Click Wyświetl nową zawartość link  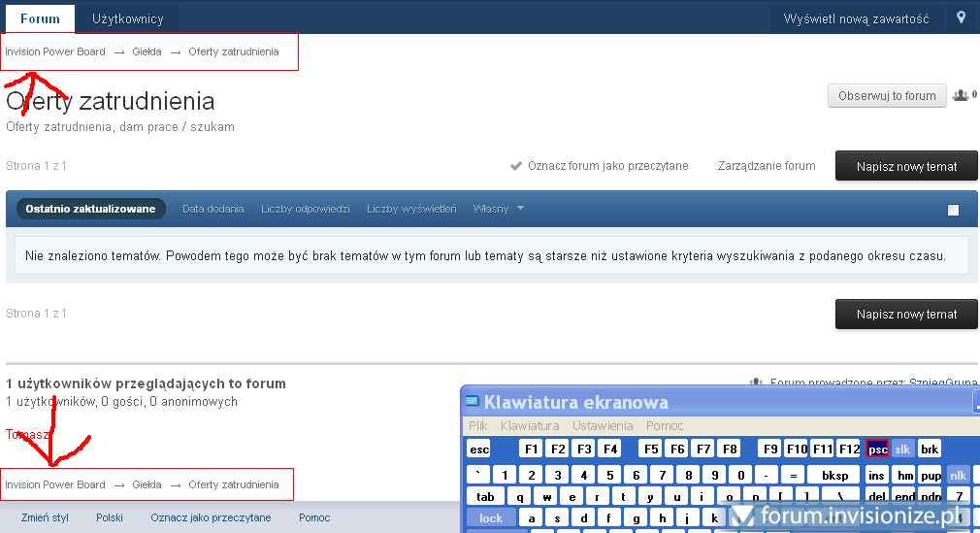(x=856, y=18)
